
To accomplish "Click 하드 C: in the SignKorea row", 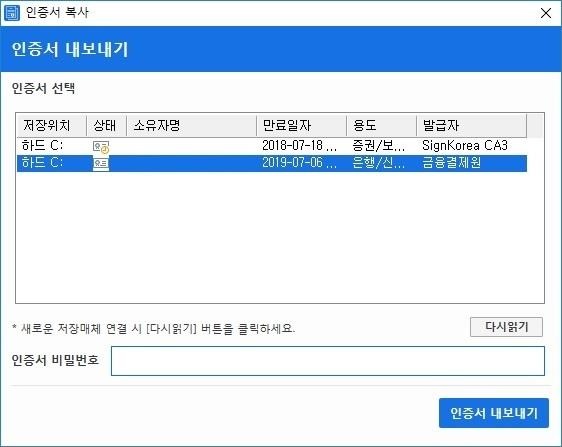I will tap(42, 146).
